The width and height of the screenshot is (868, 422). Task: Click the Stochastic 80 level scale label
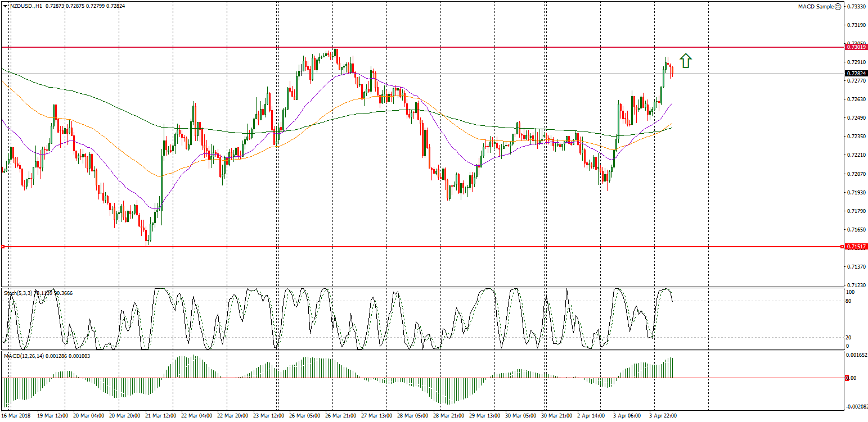tap(849, 301)
